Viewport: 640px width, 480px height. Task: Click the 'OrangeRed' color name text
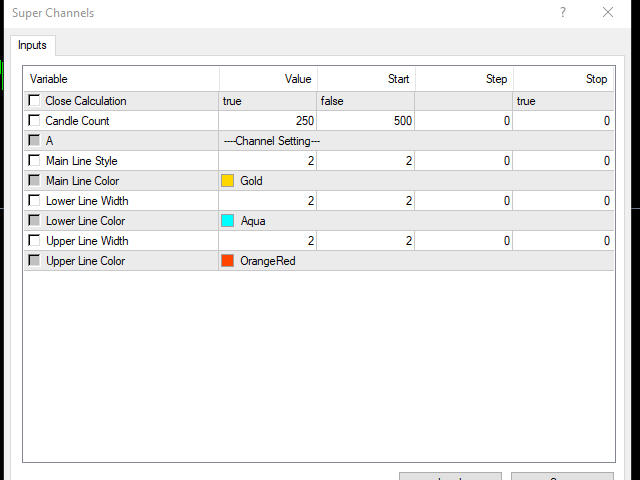pos(268,261)
